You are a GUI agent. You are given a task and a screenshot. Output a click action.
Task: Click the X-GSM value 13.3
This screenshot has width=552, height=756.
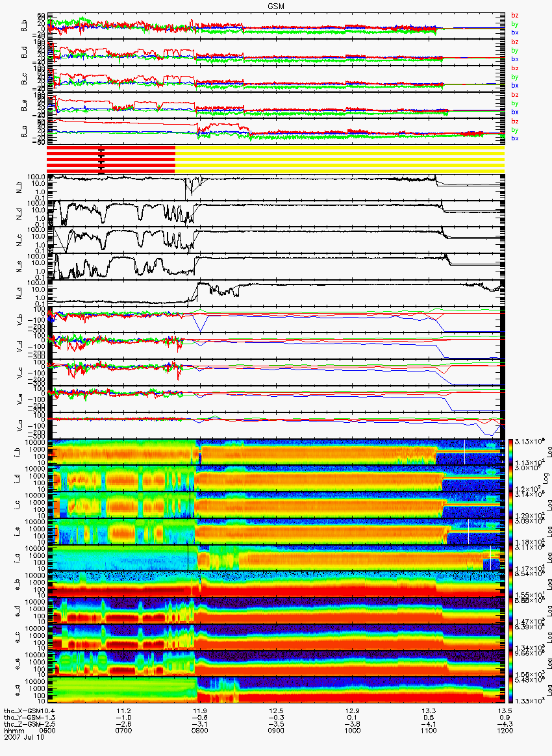[429, 712]
